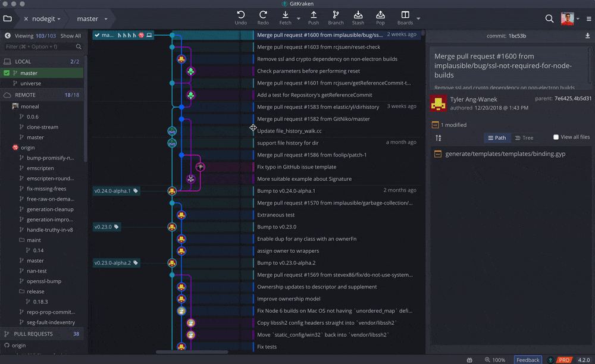The image size is (595, 364).
Task: Toggle the sort order icon in the file list
Action: (x=439, y=138)
